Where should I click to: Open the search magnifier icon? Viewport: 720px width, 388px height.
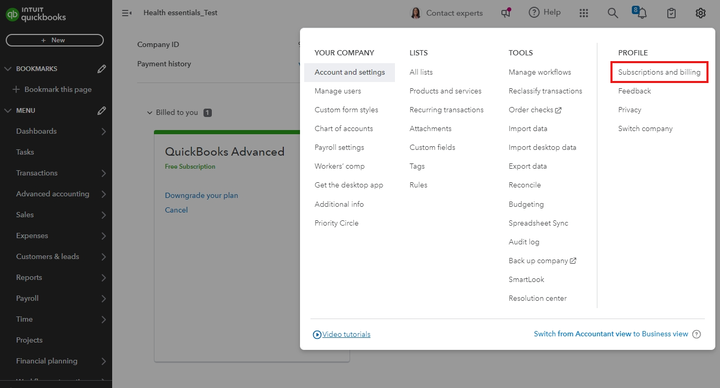coord(613,13)
